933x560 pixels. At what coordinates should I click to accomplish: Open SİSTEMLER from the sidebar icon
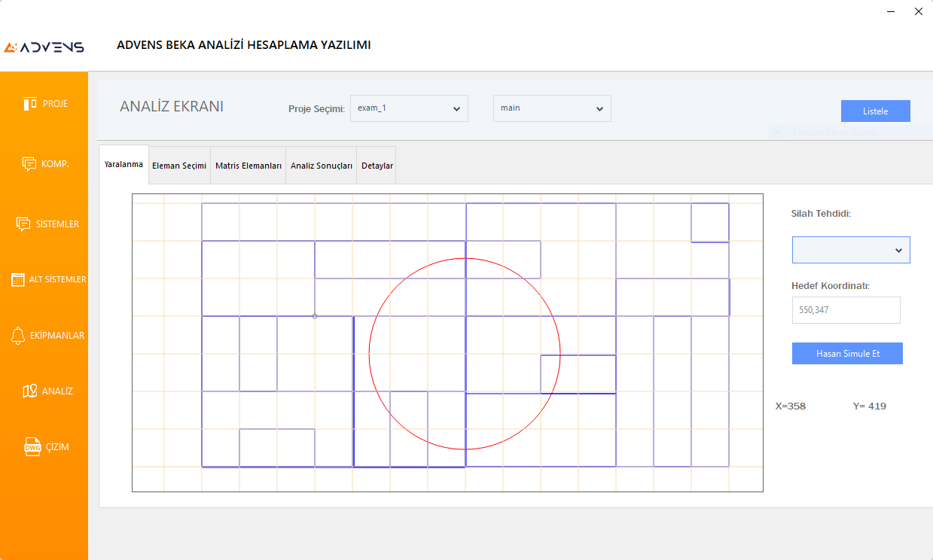[23, 224]
